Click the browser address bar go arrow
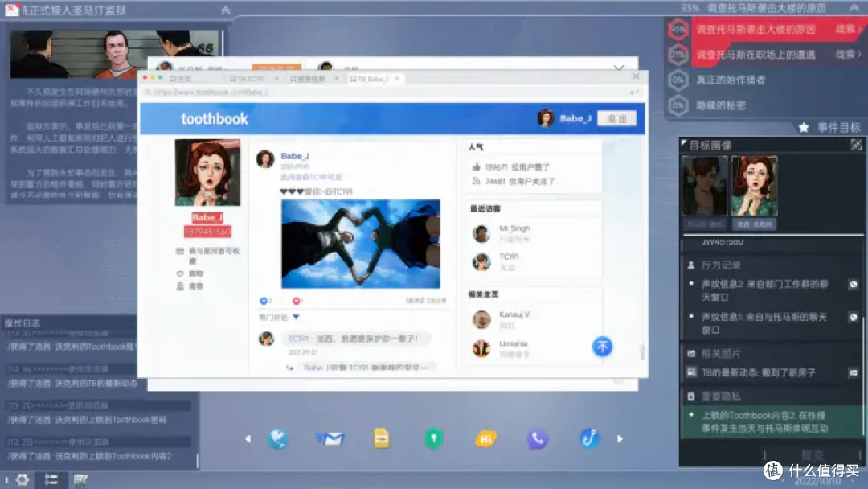 634,92
